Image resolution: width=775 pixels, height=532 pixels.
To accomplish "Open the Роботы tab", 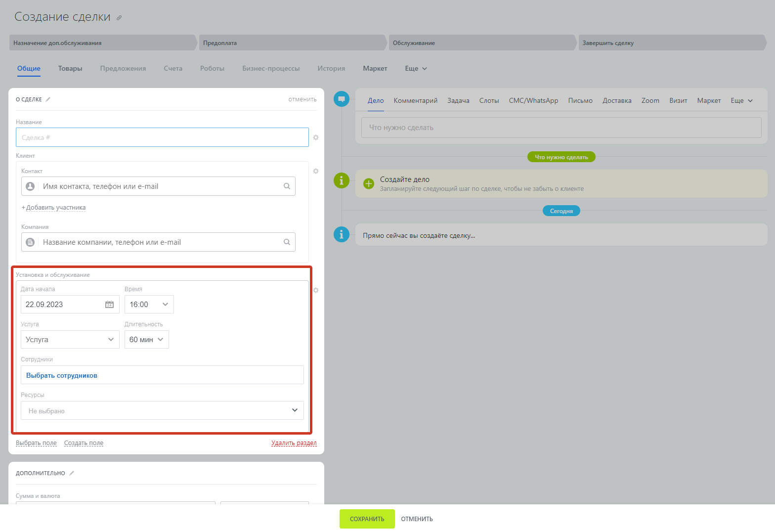I will [x=212, y=69].
